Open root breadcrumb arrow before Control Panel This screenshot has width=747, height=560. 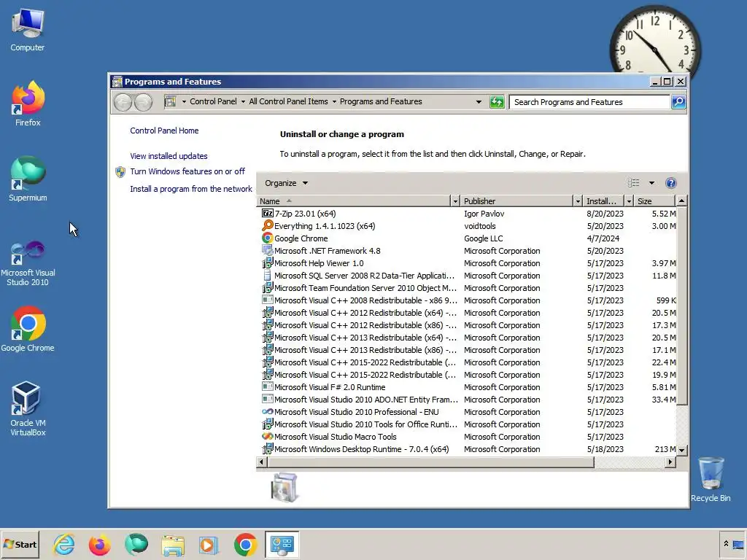tap(184, 102)
